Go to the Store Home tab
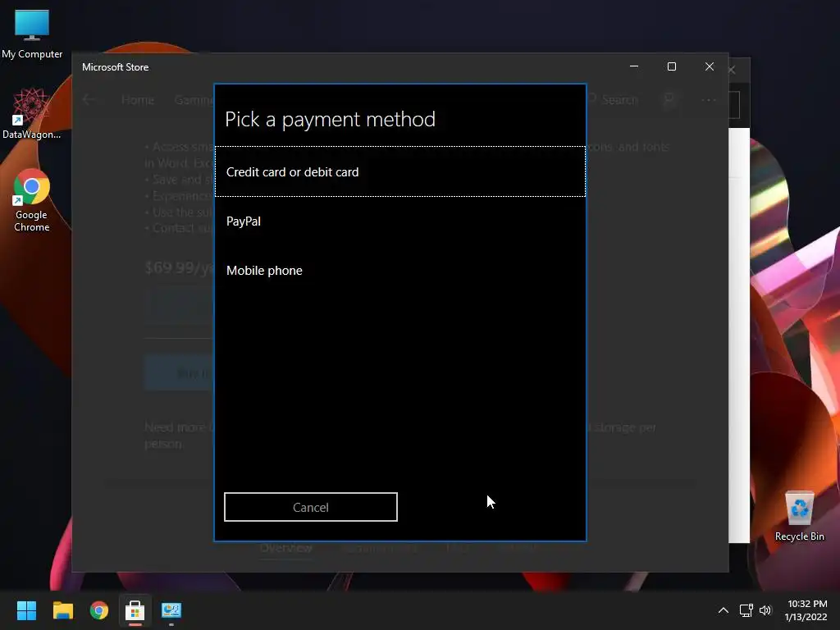 click(138, 99)
